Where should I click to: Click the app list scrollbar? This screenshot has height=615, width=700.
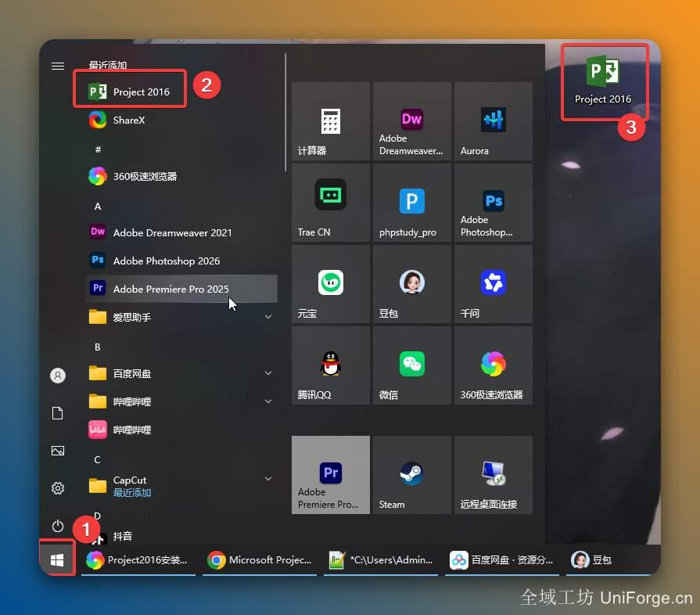click(x=285, y=113)
